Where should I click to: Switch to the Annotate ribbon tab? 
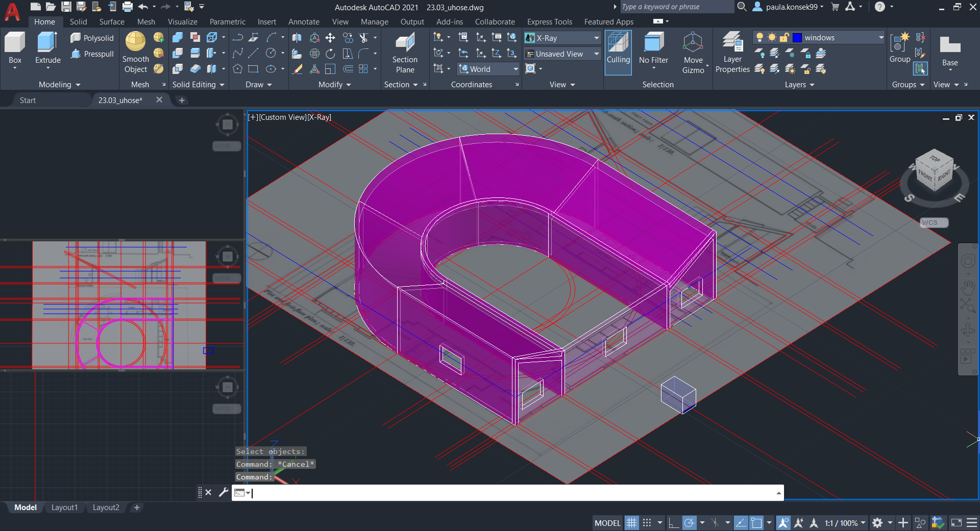point(304,22)
